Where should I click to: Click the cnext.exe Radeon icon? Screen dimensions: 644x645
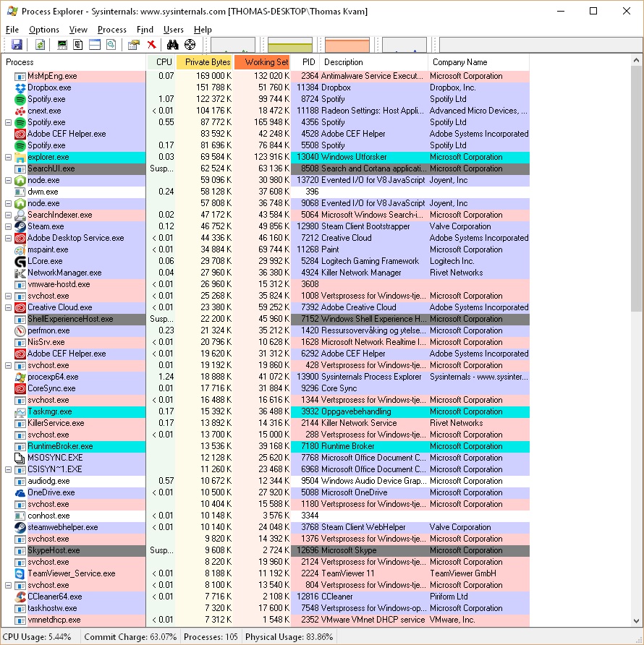click(20, 111)
